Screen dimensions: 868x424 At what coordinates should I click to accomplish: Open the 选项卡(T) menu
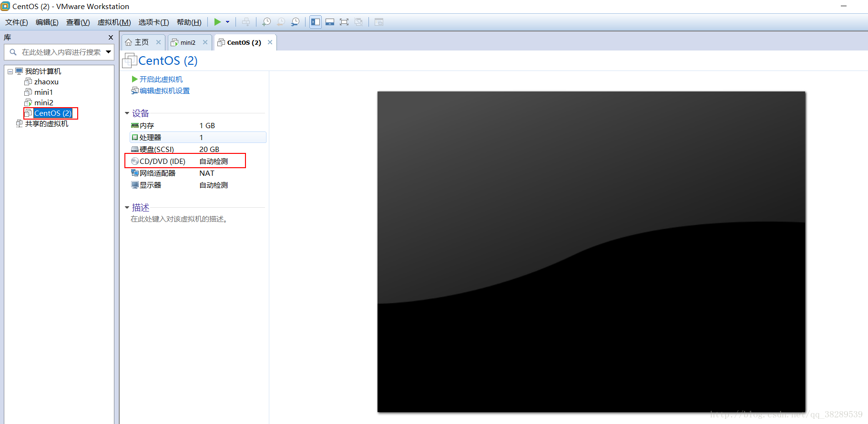[153, 22]
